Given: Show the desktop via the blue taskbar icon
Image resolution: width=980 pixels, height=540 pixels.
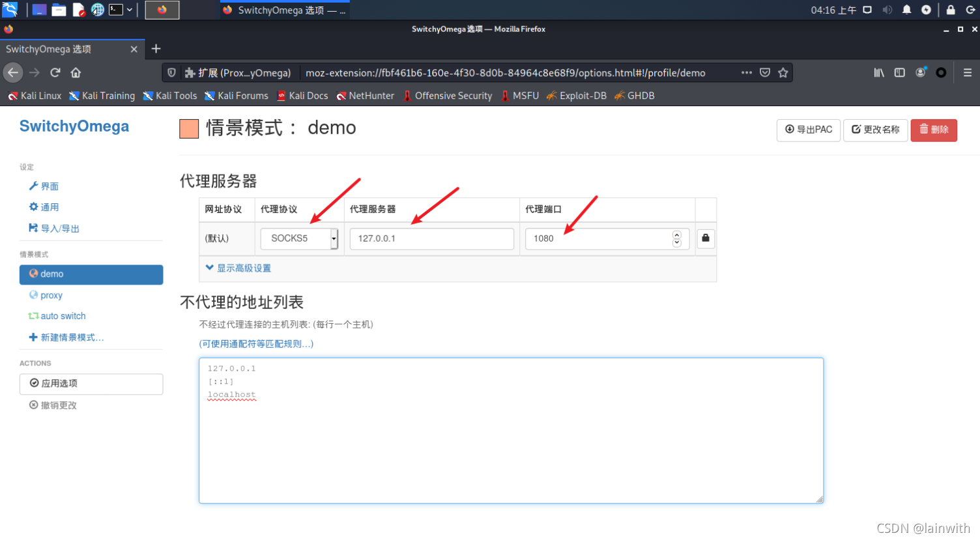Looking at the screenshot, I should click(39, 10).
